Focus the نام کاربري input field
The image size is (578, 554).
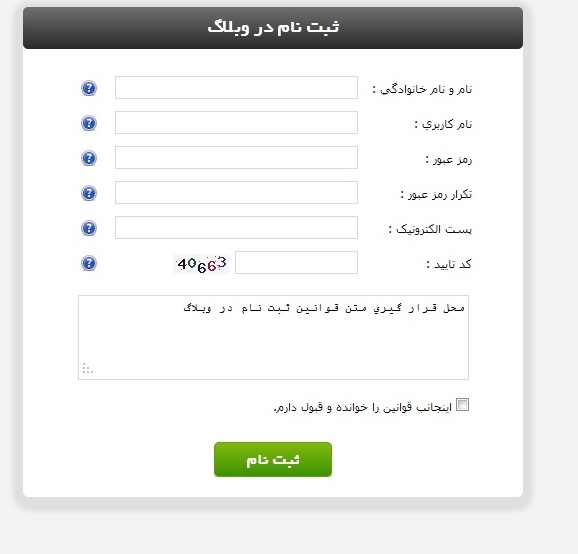coord(236,122)
